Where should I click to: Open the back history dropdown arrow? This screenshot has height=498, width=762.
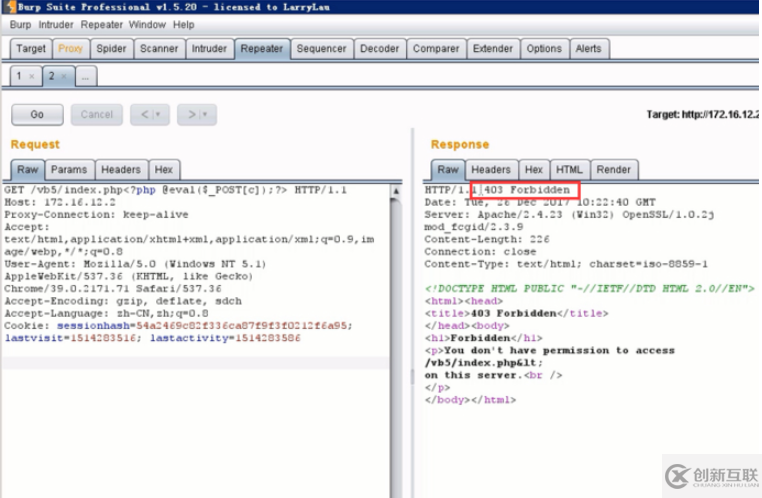click(158, 115)
